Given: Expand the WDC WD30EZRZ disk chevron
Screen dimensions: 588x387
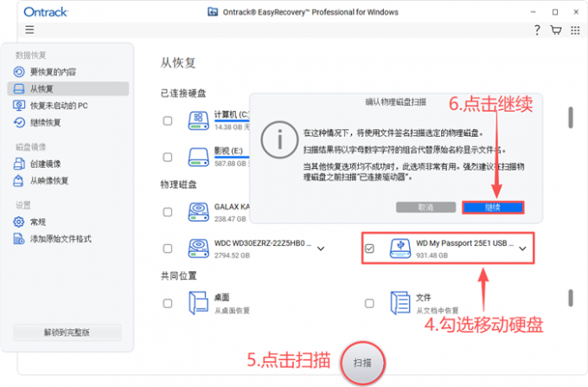Looking at the screenshot, I should (321, 248).
